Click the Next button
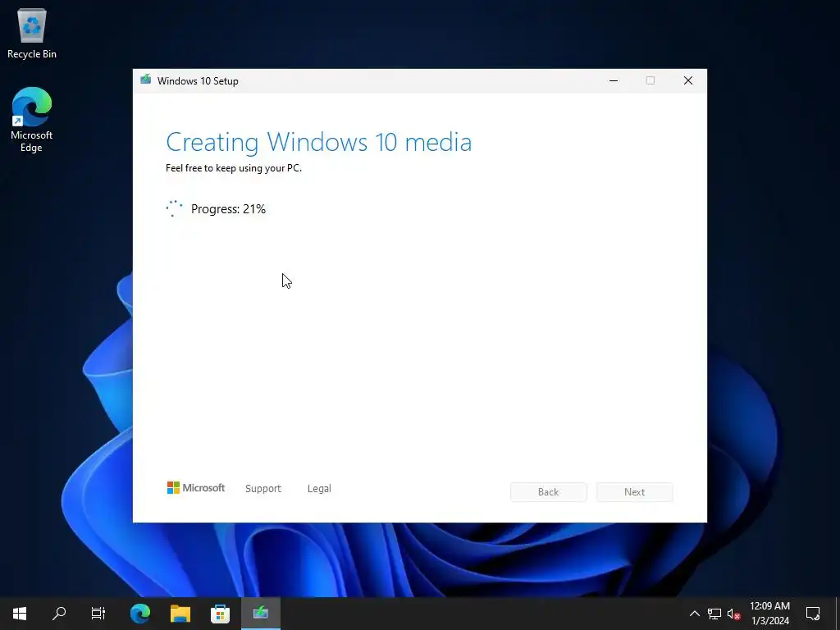This screenshot has width=840, height=630. (635, 492)
